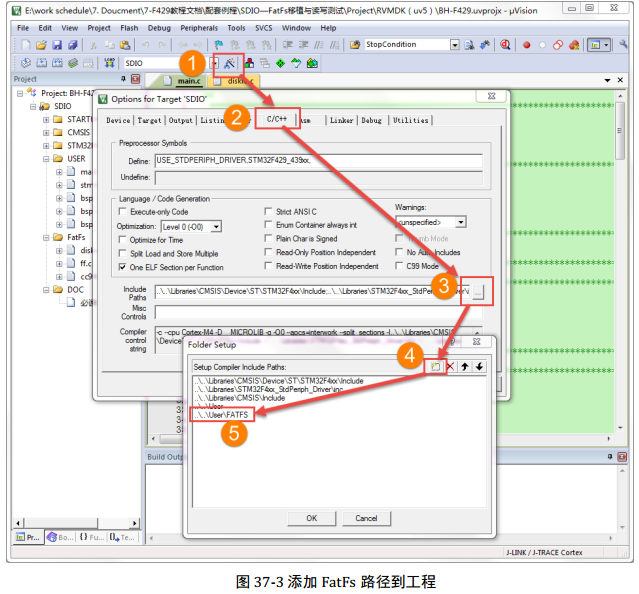Click New (Insert) icon in Folder Setup
Screen dimensions: 639x594
(x=435, y=367)
